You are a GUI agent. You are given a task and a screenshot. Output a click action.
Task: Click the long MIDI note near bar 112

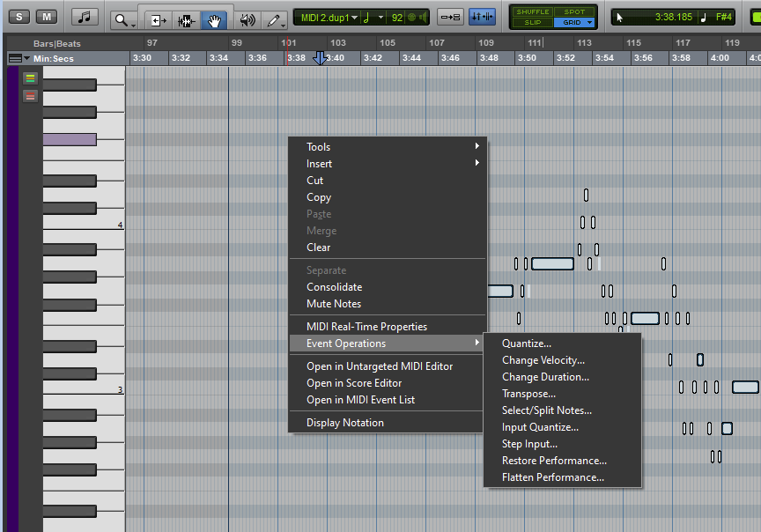tap(552, 263)
